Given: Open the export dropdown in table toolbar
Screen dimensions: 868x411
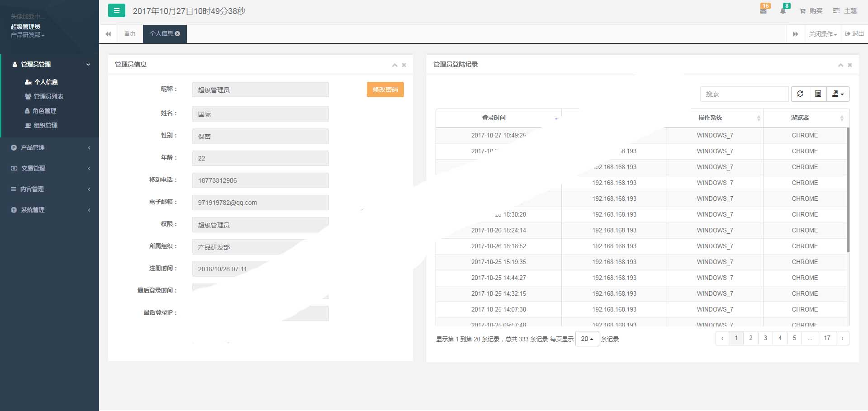Looking at the screenshot, I should pos(838,94).
